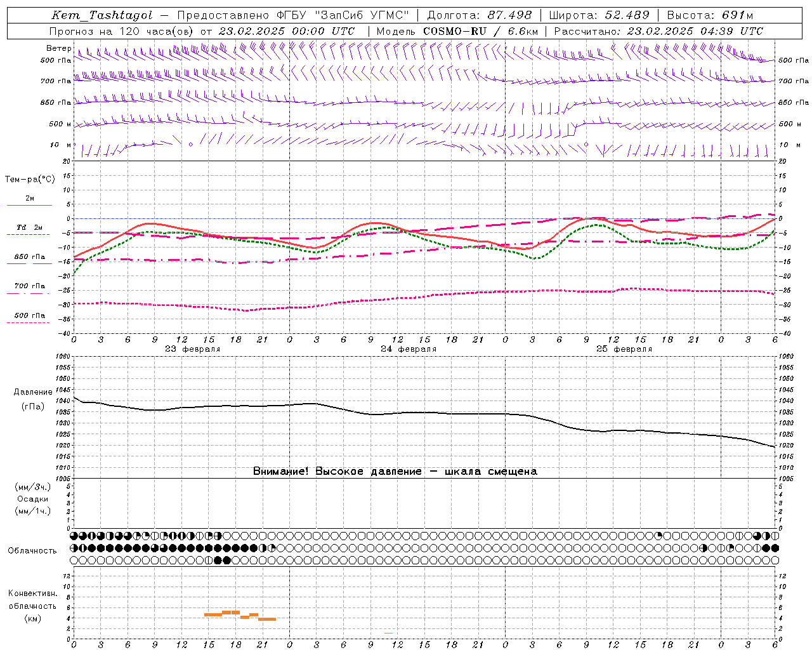The image size is (812, 650).
Task: Click the '24 февраля' date label
Action: tap(409, 349)
